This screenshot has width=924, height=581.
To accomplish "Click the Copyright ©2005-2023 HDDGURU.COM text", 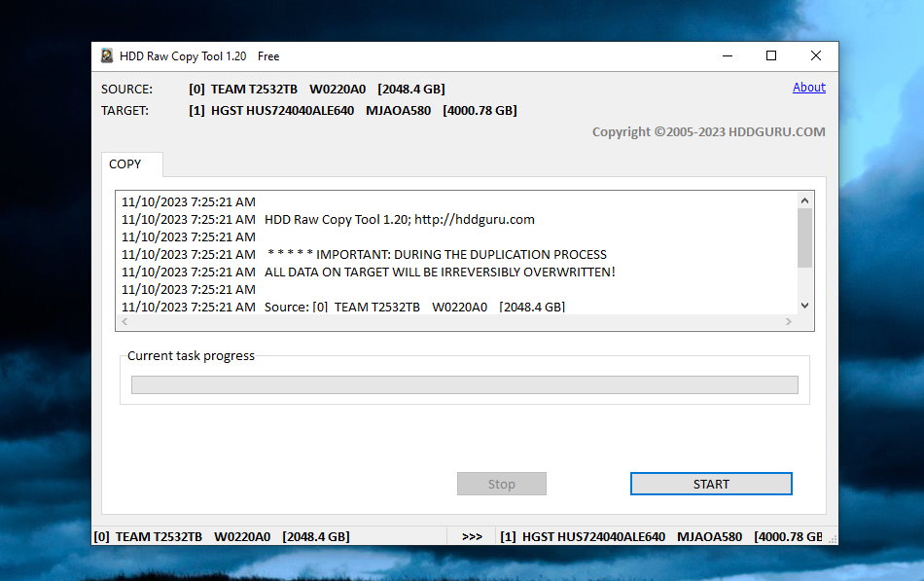I will pyautogui.click(x=708, y=132).
